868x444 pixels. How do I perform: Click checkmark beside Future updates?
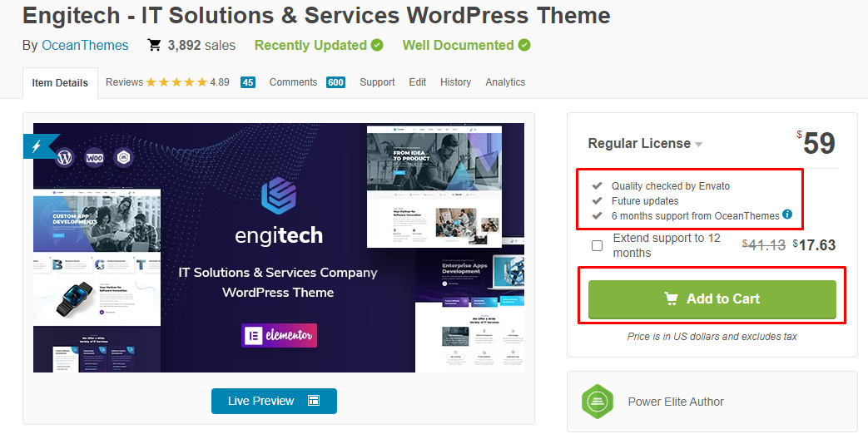tap(597, 200)
